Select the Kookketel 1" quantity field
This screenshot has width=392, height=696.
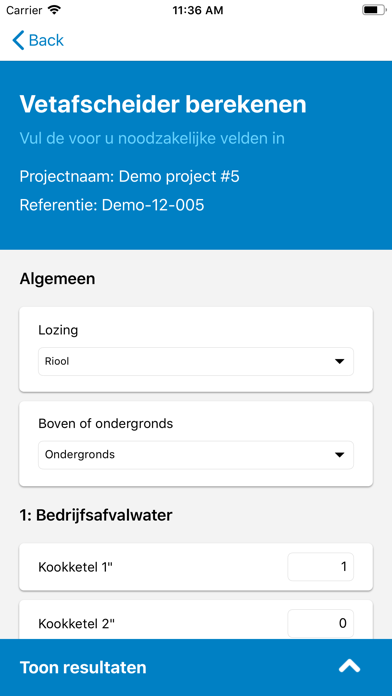point(321,567)
